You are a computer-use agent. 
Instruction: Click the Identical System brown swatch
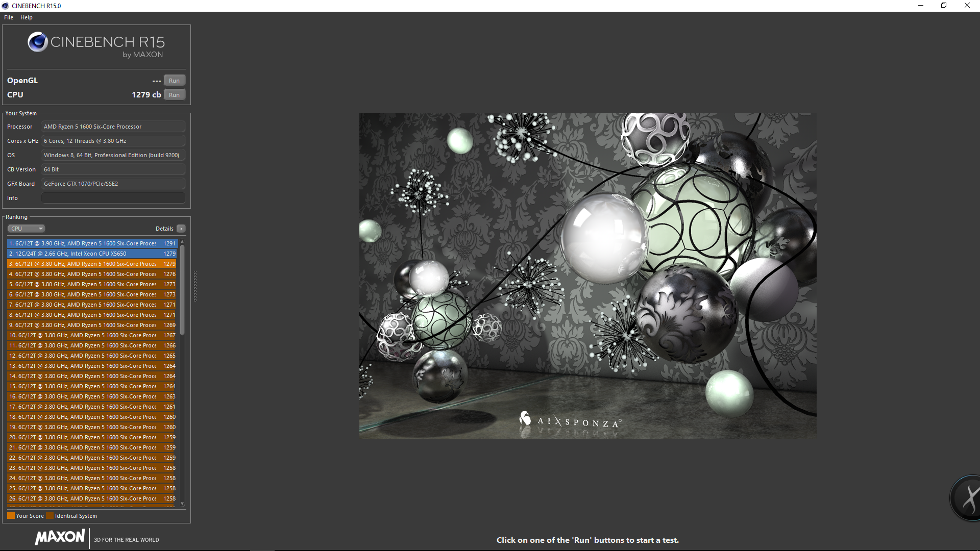click(50, 516)
